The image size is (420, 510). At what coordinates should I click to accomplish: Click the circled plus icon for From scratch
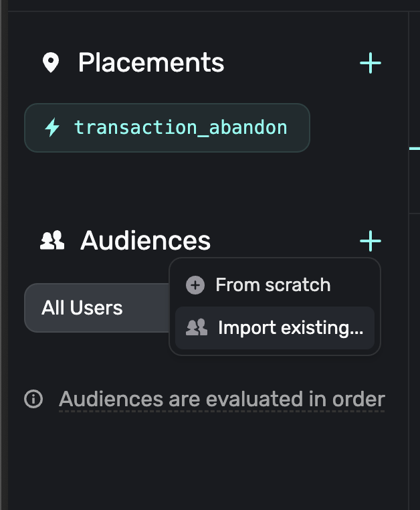195,285
